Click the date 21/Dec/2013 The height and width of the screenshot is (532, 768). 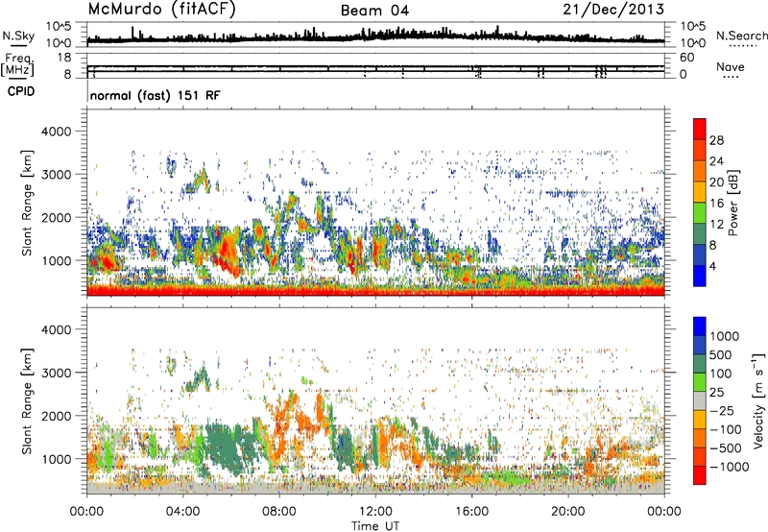pyautogui.click(x=613, y=10)
